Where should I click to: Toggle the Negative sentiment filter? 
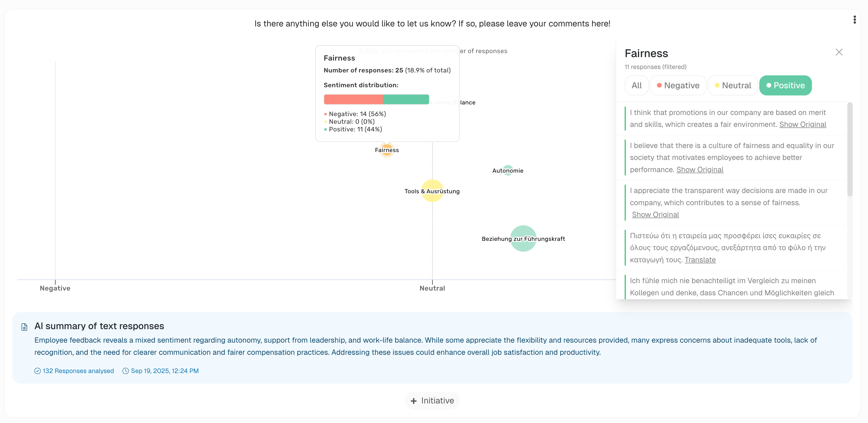tap(678, 85)
